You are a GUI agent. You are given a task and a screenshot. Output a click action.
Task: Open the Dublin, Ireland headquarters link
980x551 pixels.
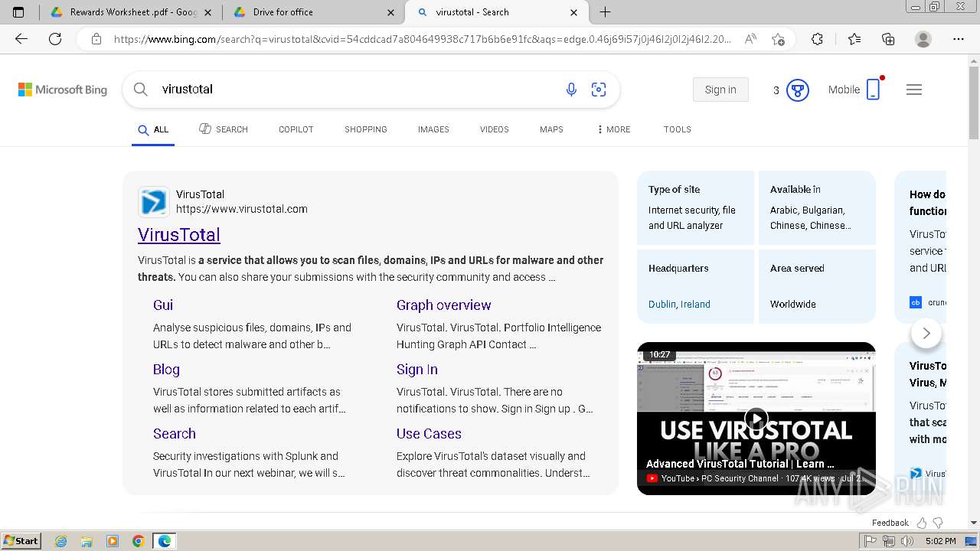[x=679, y=304]
